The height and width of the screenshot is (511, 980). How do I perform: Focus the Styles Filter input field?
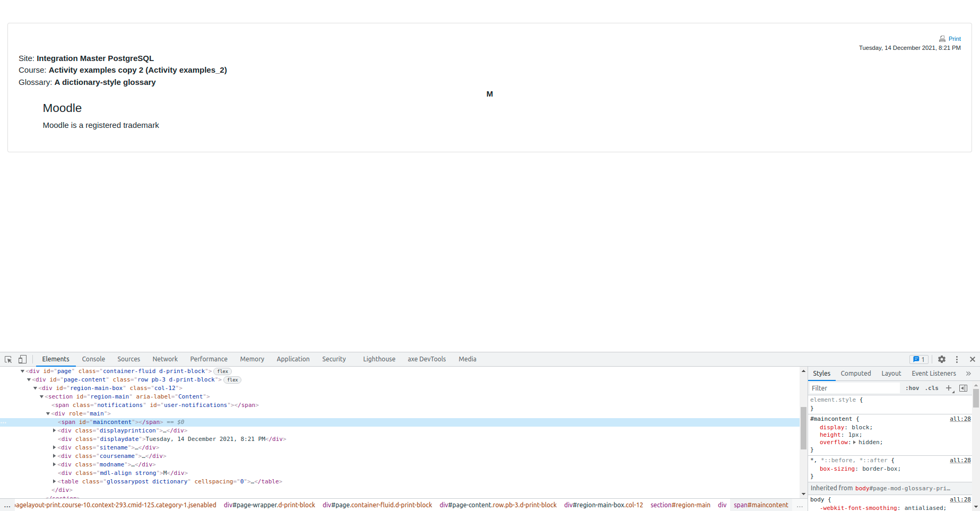click(x=854, y=388)
